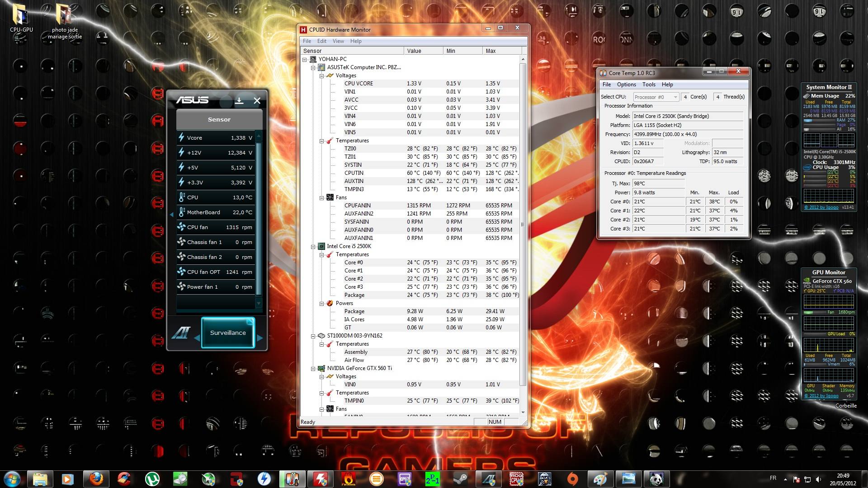Click the 2012 by Igogo link in System Monitor
868x488 pixels.
tap(821, 207)
